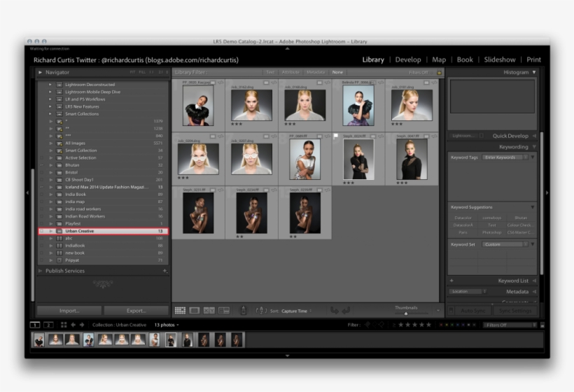Click the filmstrip grid icon

point(64,325)
